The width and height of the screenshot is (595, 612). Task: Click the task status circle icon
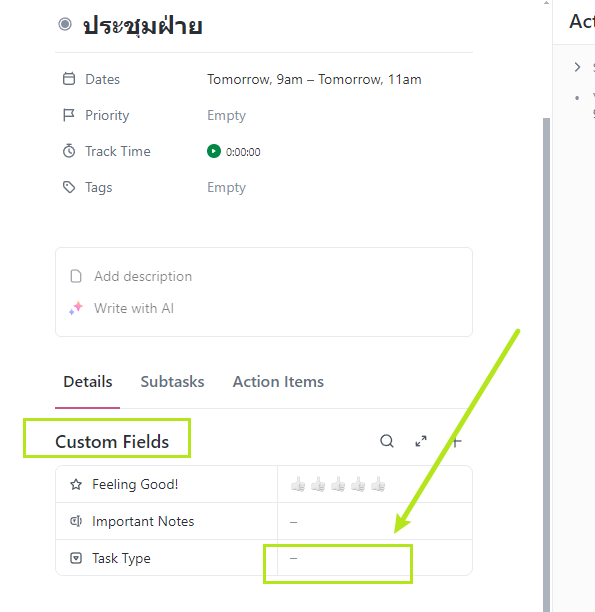point(65,24)
